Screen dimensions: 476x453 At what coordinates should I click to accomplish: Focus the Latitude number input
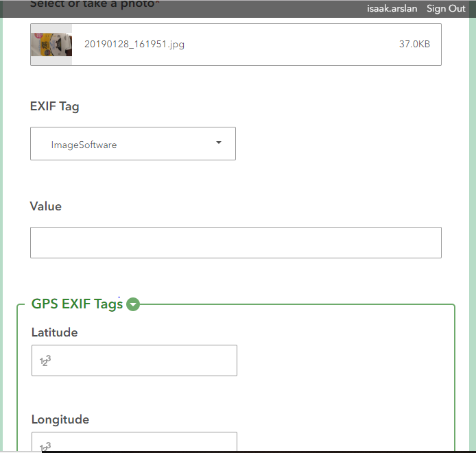(134, 360)
